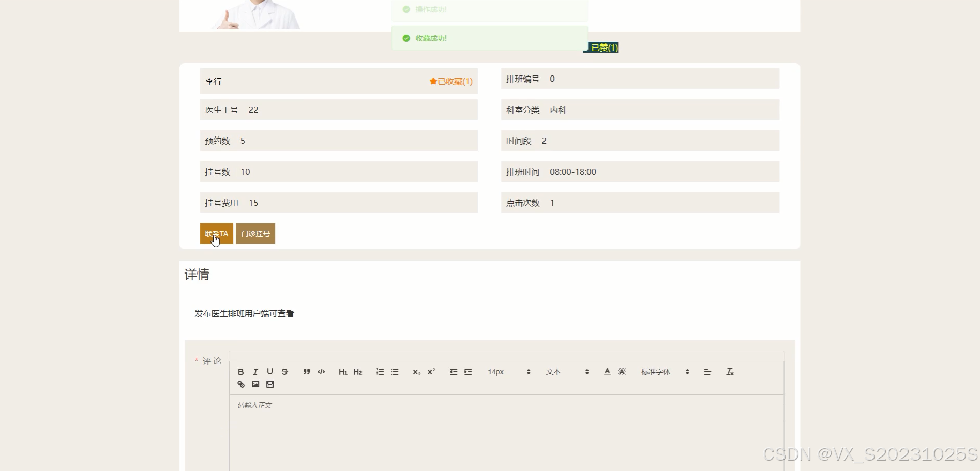
Task: Create an ordered numbered list
Action: click(x=380, y=372)
